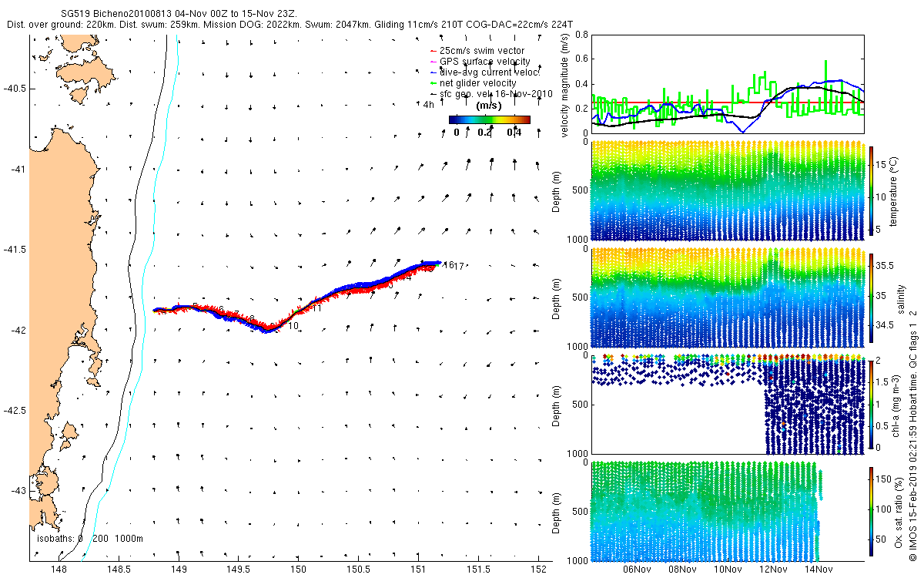Click the oxygen saturation depth section plot
The height and width of the screenshot is (578, 924).
pyautogui.click(x=728, y=510)
